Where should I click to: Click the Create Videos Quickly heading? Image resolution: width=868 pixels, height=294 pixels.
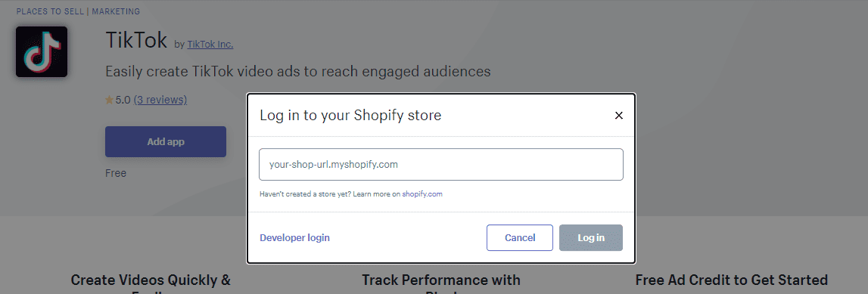(151, 280)
